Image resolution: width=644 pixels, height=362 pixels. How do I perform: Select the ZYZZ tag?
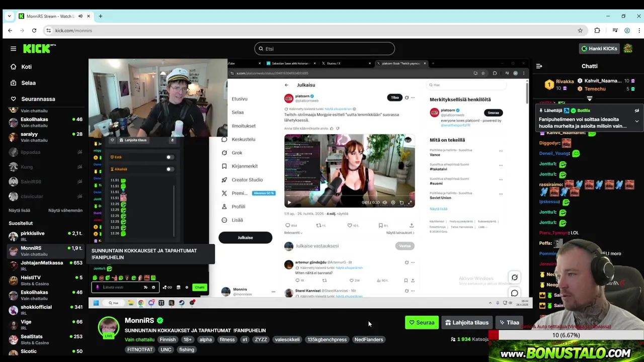pyautogui.click(x=261, y=340)
